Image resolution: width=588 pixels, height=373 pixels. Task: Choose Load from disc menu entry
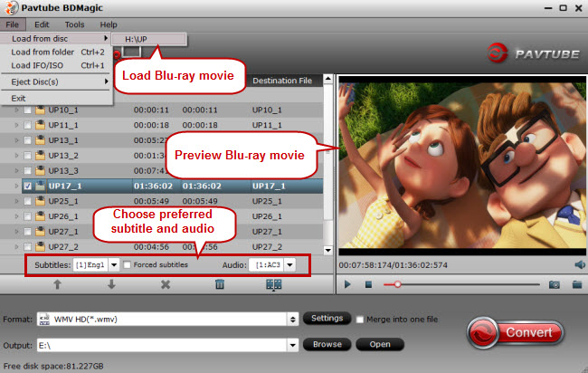click(x=56, y=39)
